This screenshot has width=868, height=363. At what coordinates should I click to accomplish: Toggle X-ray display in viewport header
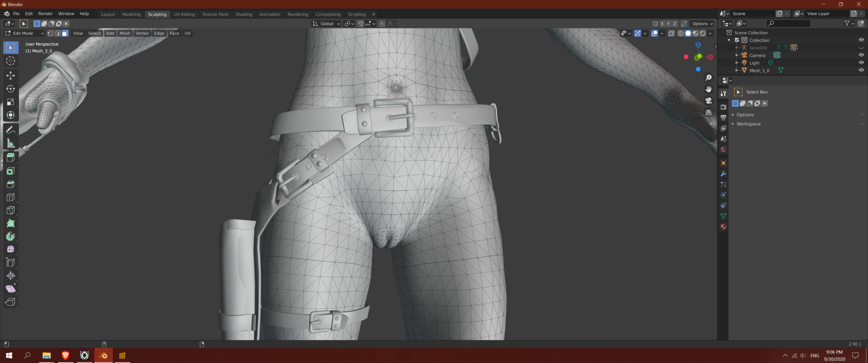[x=671, y=33]
